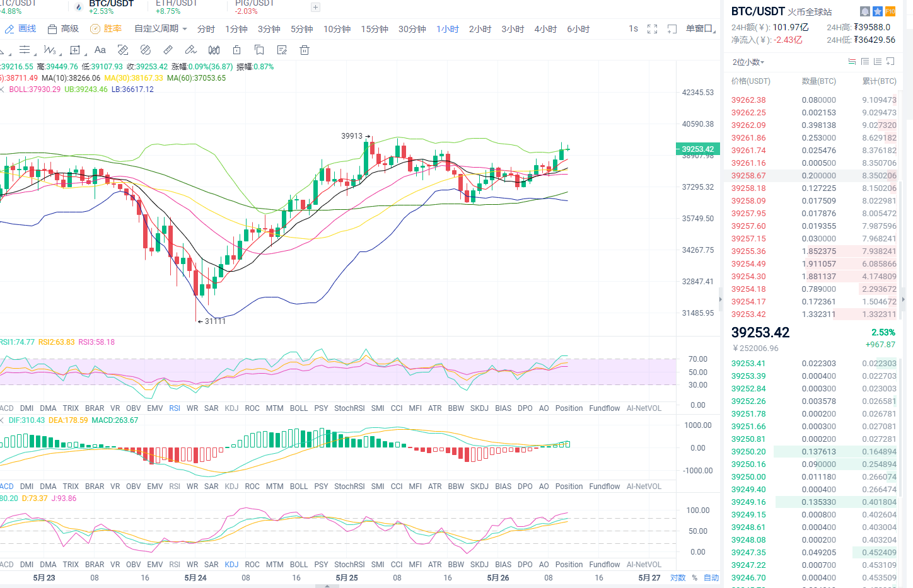Click the trash delete-drawings icon
Screen dimensions: 913x588
coord(305,50)
